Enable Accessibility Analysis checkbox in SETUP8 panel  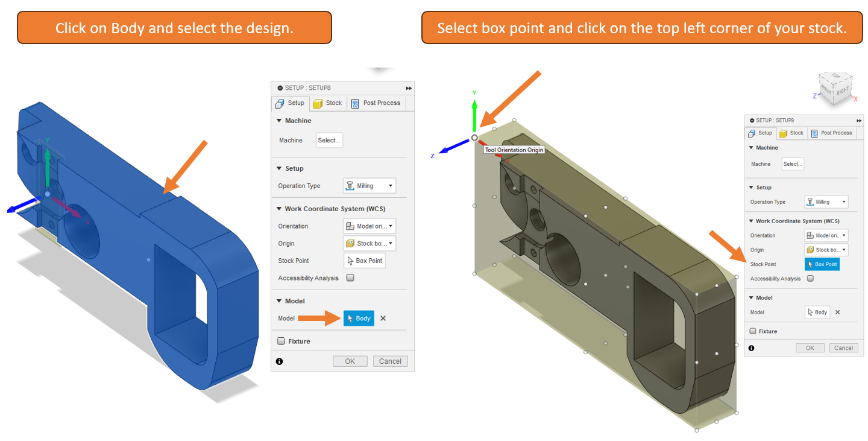pos(350,278)
